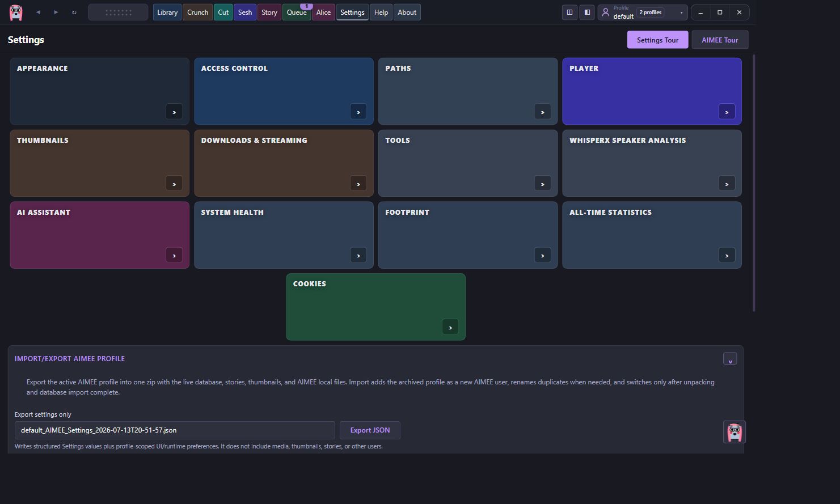Viewport: 840px width, 504px height.
Task: Expand the Paths card arrow
Action: click(x=543, y=112)
